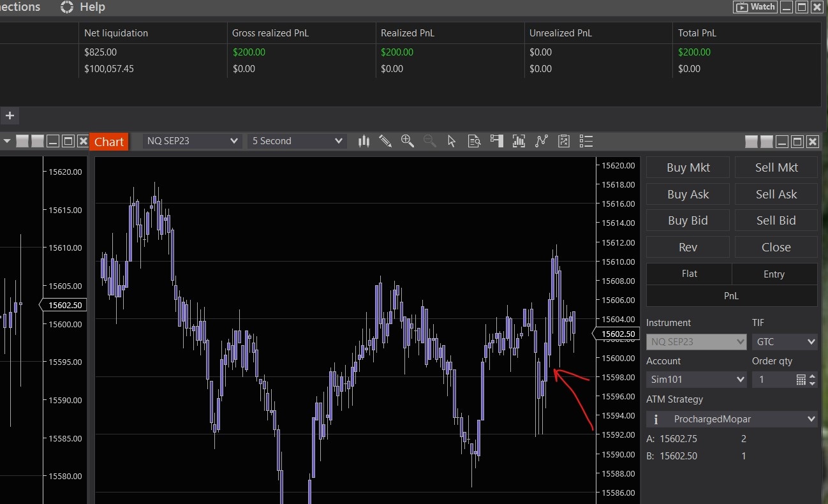
Task: Click the green $200.00 under Total PnL
Action: [x=695, y=52]
